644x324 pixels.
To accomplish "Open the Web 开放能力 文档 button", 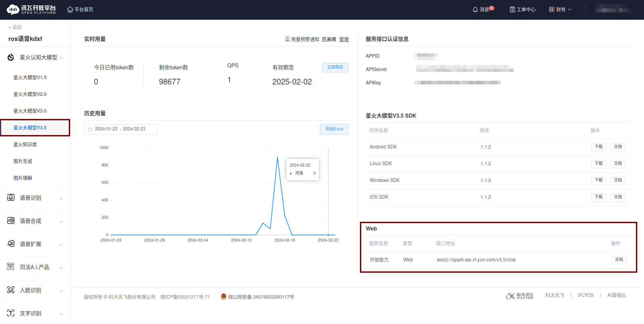I will (x=619, y=260).
